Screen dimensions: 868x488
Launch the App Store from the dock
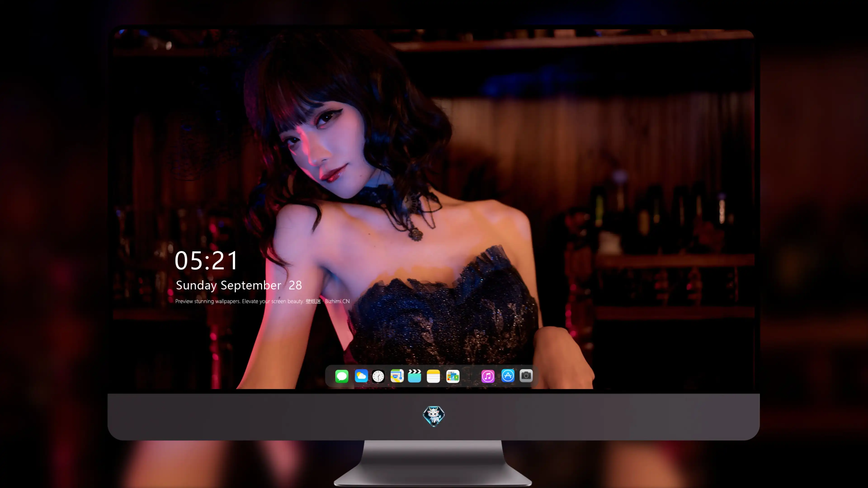(x=508, y=375)
